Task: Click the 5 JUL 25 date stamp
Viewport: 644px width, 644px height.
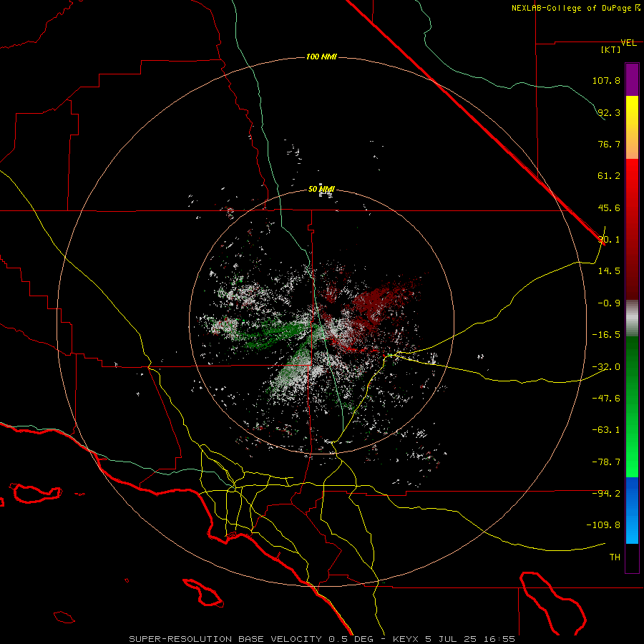Action: 452,639
